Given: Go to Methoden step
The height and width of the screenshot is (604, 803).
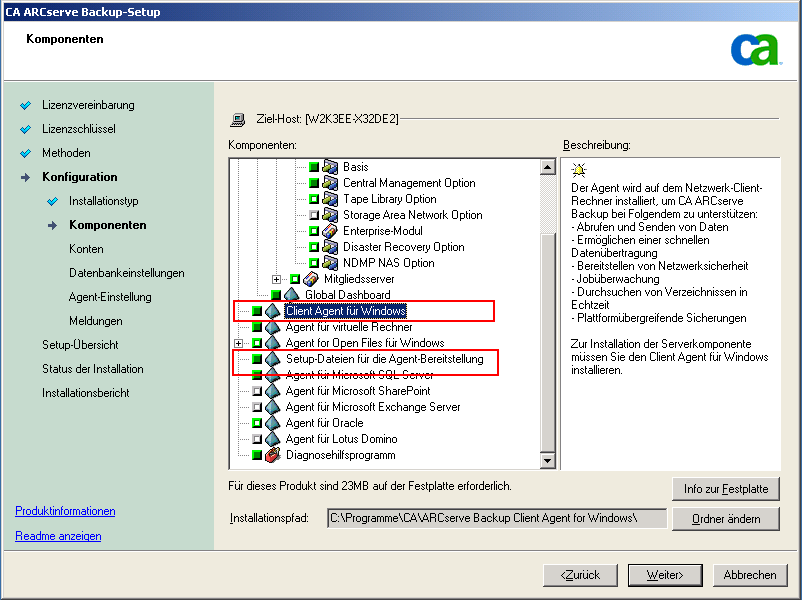Looking at the screenshot, I should (66, 153).
